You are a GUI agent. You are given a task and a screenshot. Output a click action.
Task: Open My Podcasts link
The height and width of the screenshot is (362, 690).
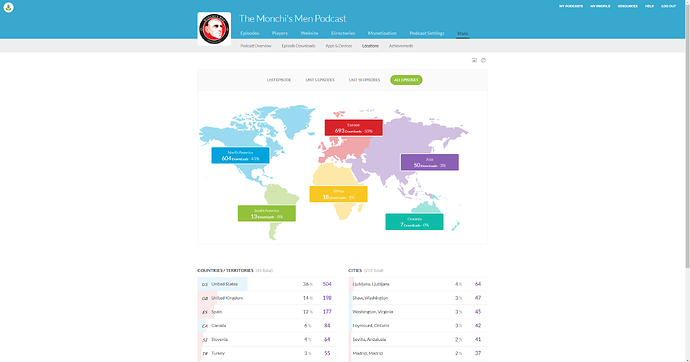coord(571,6)
